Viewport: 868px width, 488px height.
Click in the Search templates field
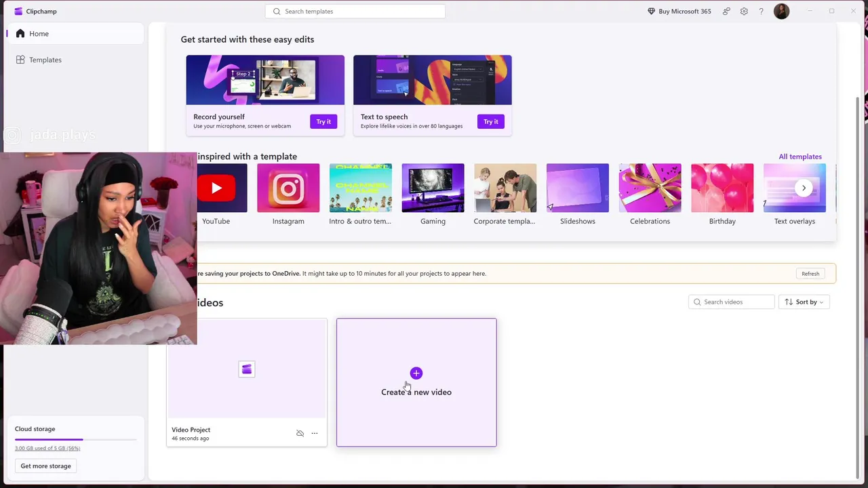(355, 12)
